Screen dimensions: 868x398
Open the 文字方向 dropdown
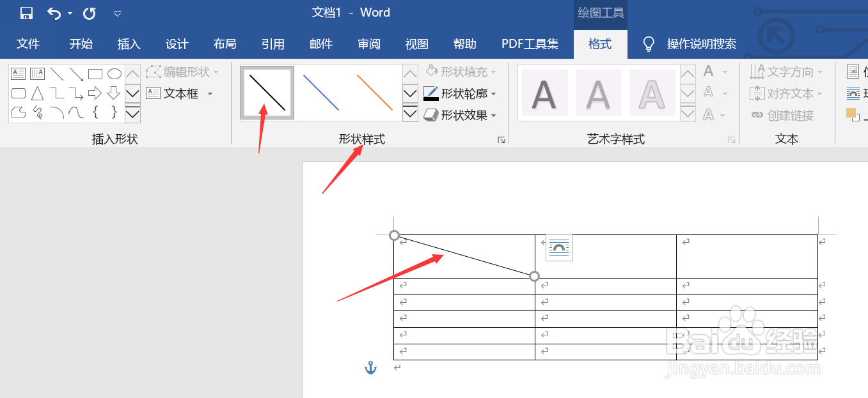(787, 72)
